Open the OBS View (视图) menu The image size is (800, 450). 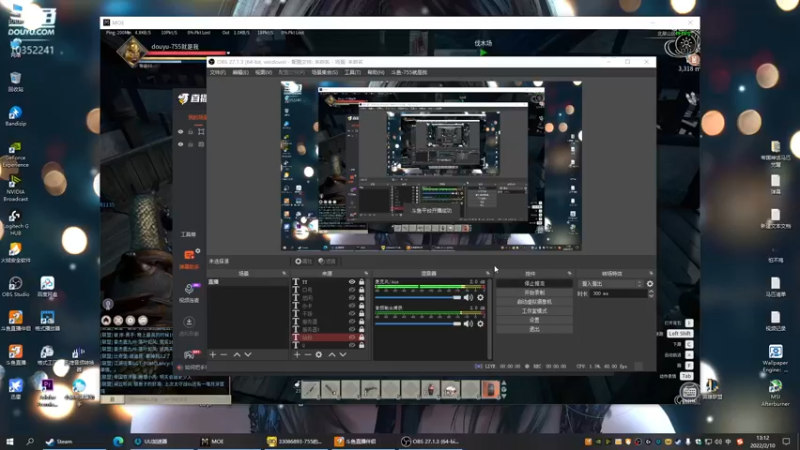click(x=263, y=72)
